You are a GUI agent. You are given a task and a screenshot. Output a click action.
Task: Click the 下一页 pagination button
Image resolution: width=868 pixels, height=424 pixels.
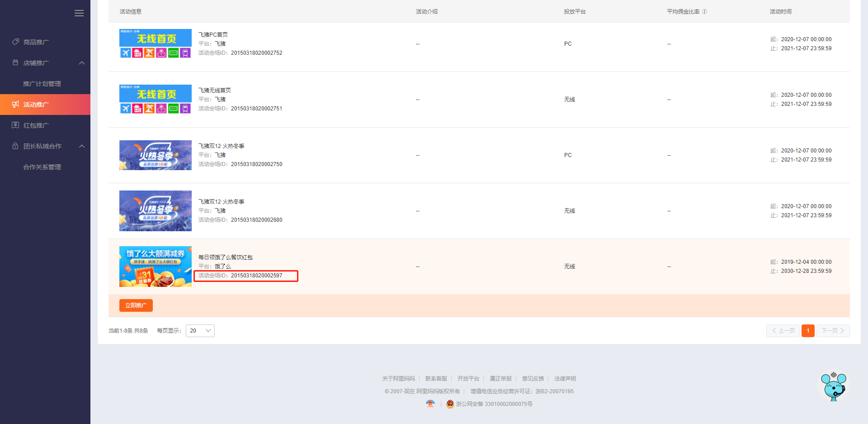(833, 331)
